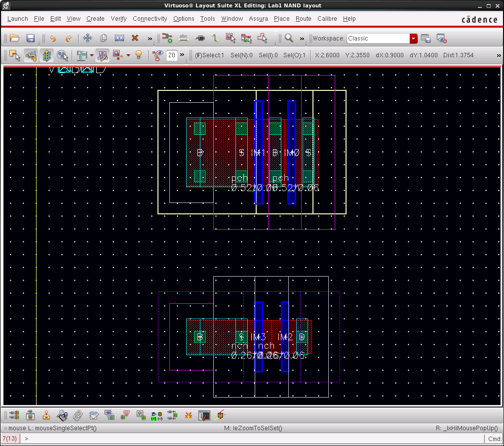Open the Workspace Classic dropdown
The height and width of the screenshot is (446, 504).
pyautogui.click(x=413, y=39)
